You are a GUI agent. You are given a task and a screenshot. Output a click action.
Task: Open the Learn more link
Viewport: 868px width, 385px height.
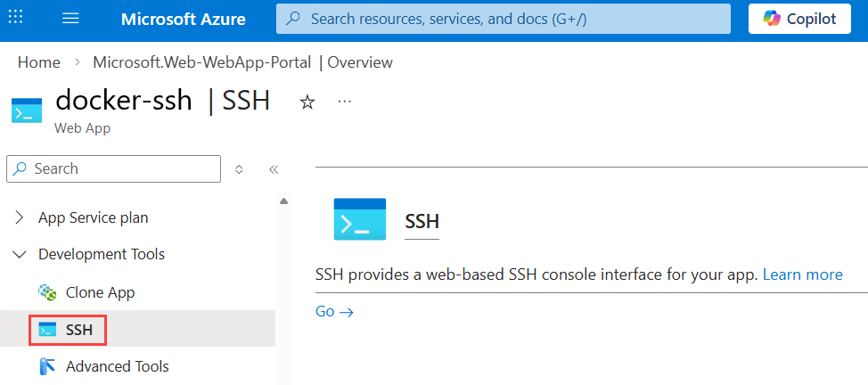click(x=803, y=274)
